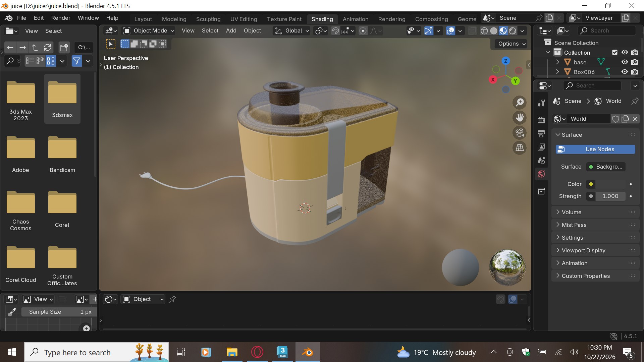Viewport: 644px width, 362px height.
Task: Open the Bandicam folder
Action: 62,154
